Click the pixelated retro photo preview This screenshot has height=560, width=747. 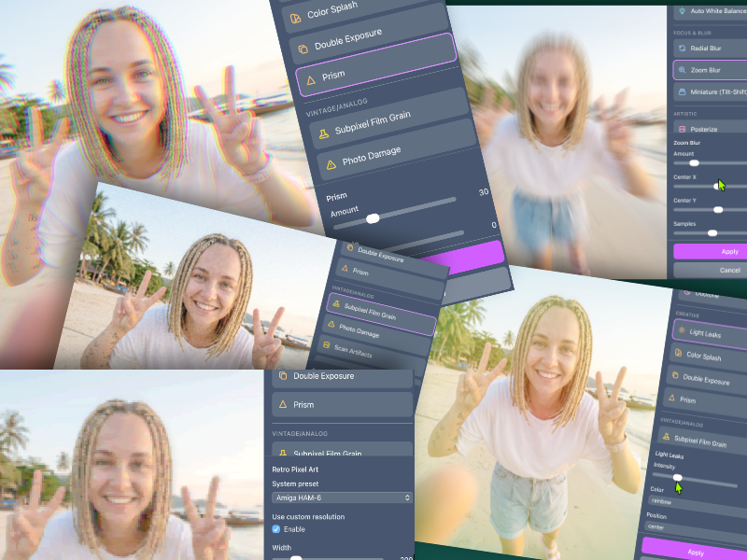click(x=132, y=465)
